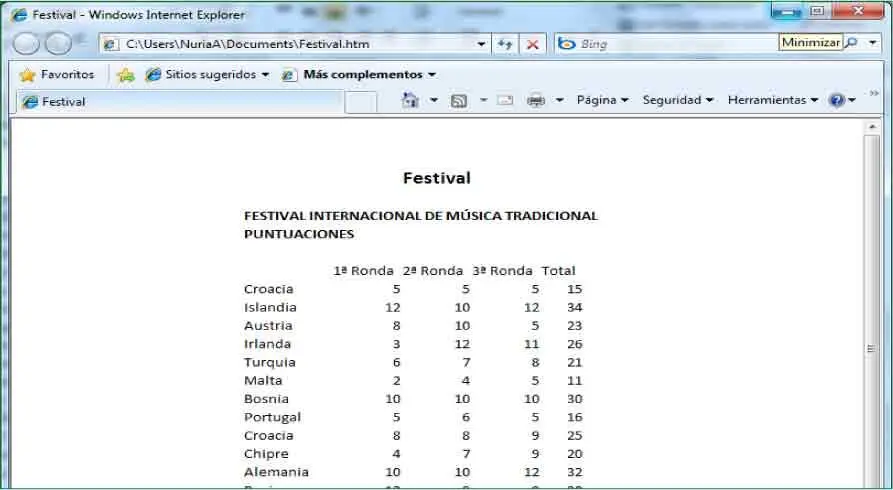Click the Back navigation button
This screenshot has width=893, height=490.
pos(27,44)
